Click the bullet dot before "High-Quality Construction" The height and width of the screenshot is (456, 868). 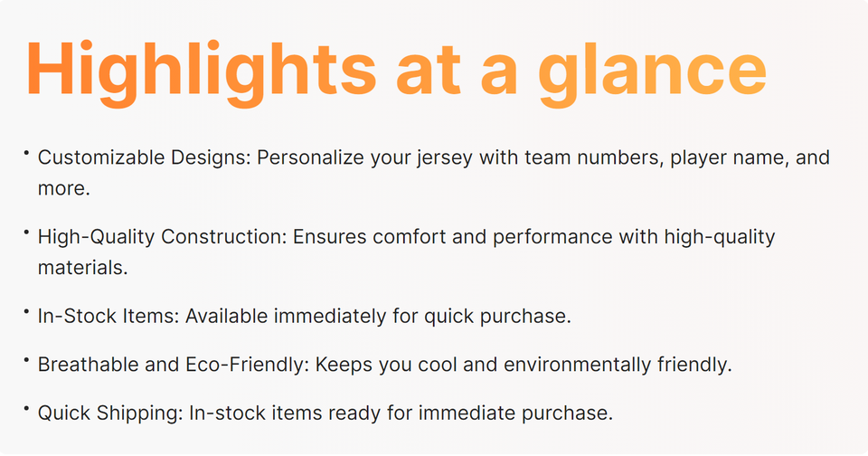[28, 233]
